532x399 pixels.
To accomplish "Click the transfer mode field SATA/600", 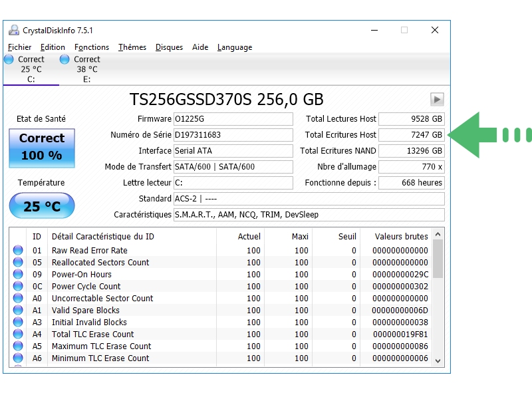I will [x=233, y=167].
